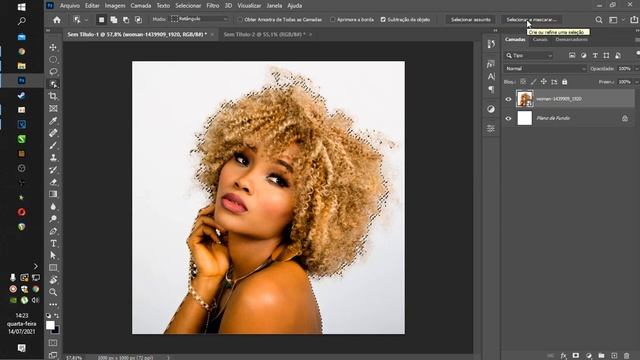Click the share icon at top right
The height and width of the screenshot is (360, 640).
tap(634, 20)
